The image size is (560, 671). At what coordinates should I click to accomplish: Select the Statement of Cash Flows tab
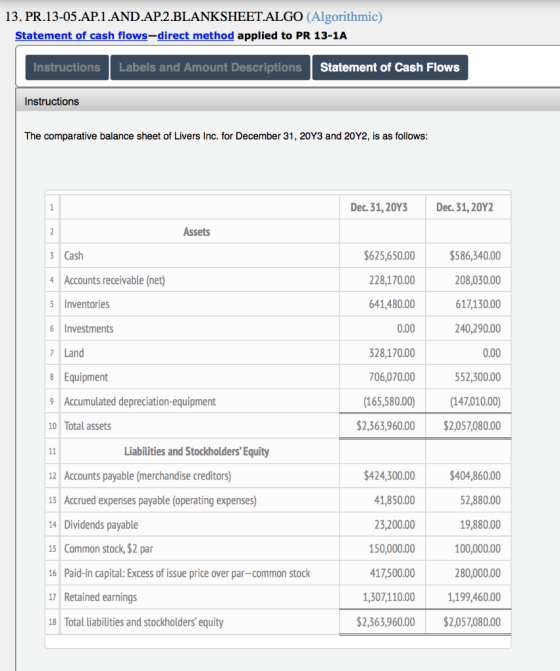[390, 67]
